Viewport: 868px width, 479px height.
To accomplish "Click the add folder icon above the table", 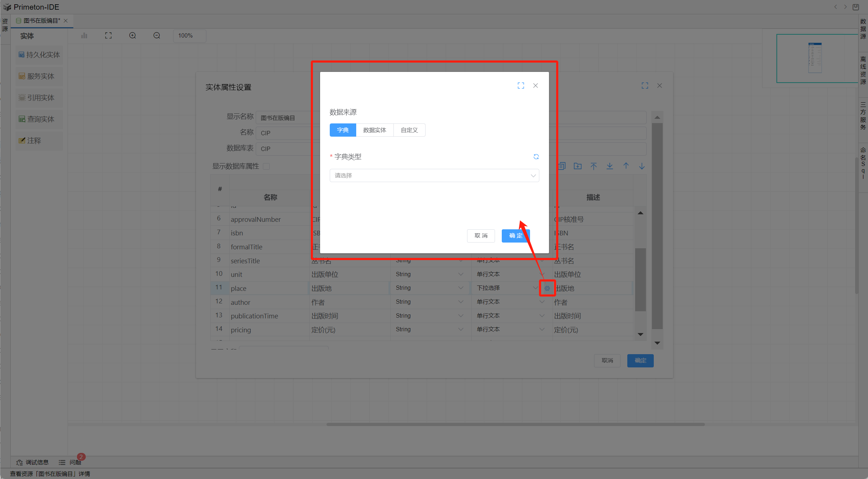I will click(578, 166).
